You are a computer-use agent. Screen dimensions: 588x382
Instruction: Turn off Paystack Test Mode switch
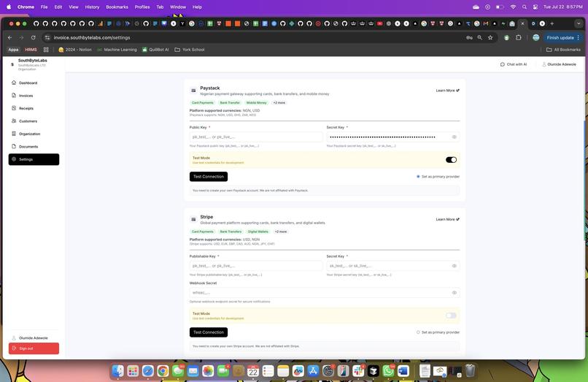click(x=451, y=160)
